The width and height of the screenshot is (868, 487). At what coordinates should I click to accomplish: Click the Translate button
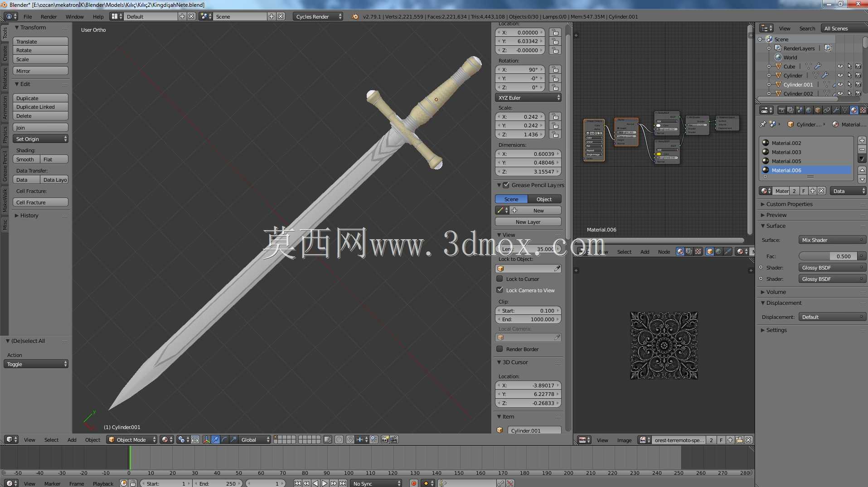(x=40, y=41)
